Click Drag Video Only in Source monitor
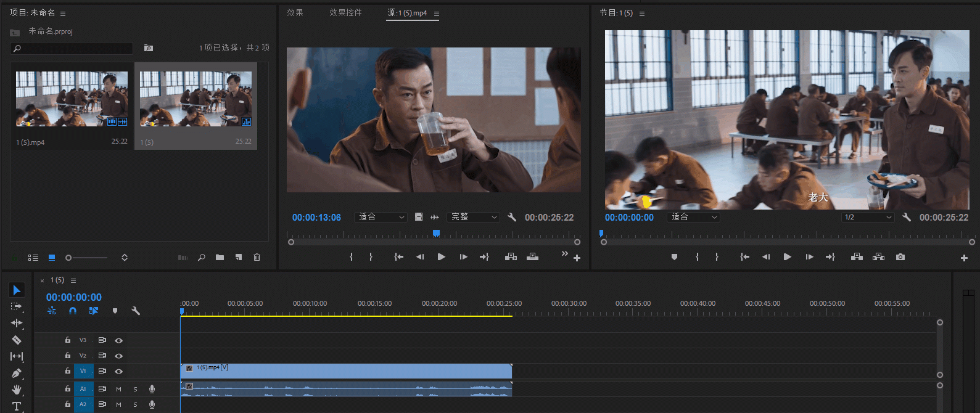The height and width of the screenshot is (413, 980). click(x=419, y=217)
